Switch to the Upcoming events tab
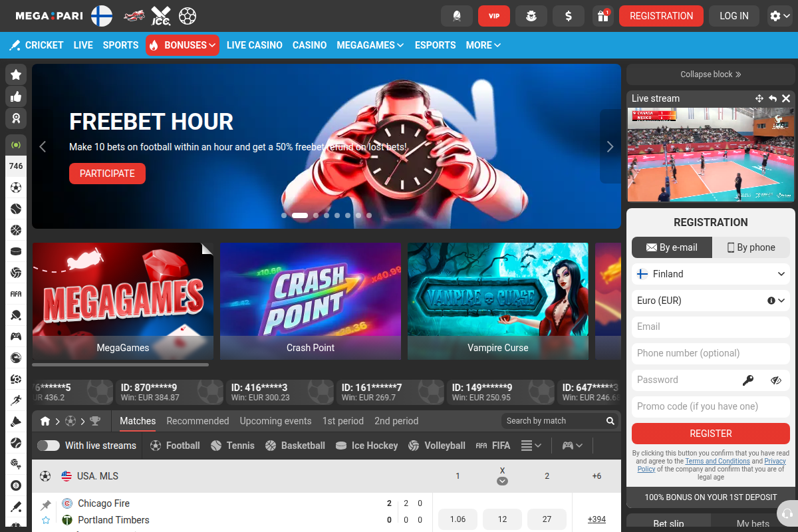Viewport: 798px width, 532px height. (x=275, y=421)
